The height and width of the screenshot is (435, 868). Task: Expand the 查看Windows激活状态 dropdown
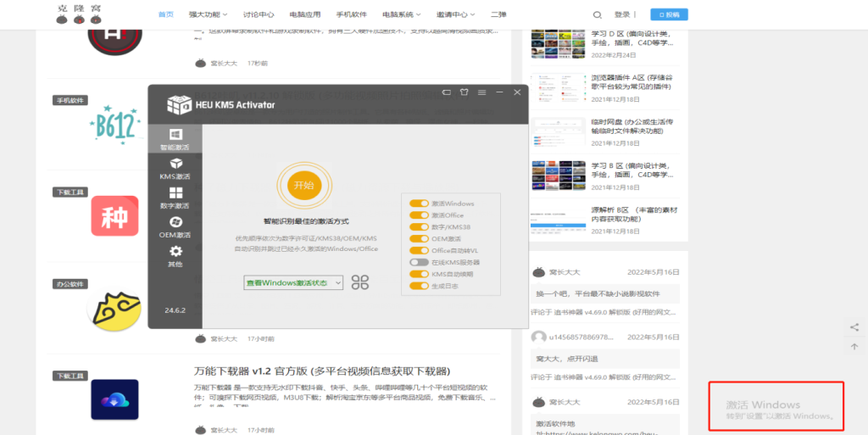(x=293, y=282)
